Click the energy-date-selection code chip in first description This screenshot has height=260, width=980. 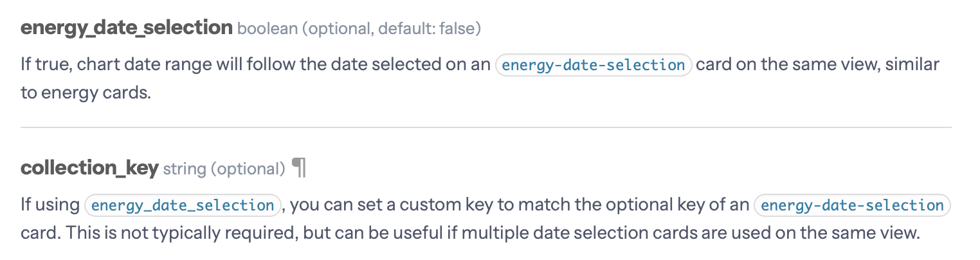593,65
